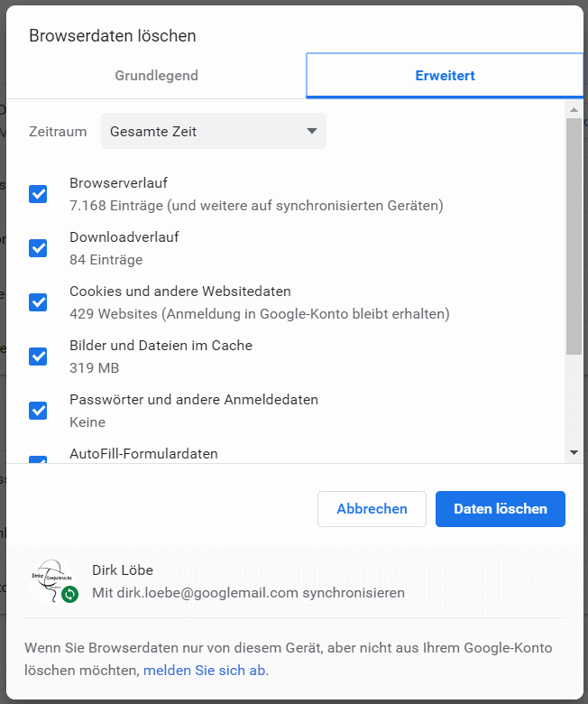Click the vertical scrollbar thumb
Viewport: 588px width, 704px height.
574,236
